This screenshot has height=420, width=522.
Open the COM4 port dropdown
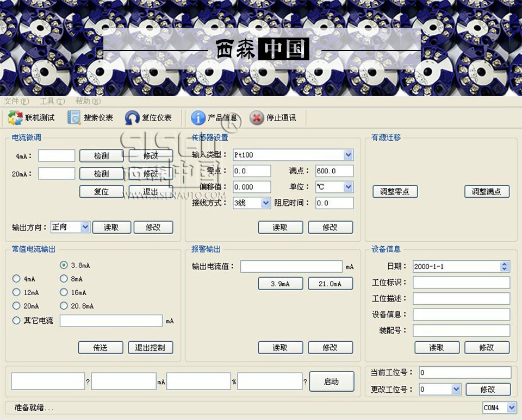coord(511,408)
